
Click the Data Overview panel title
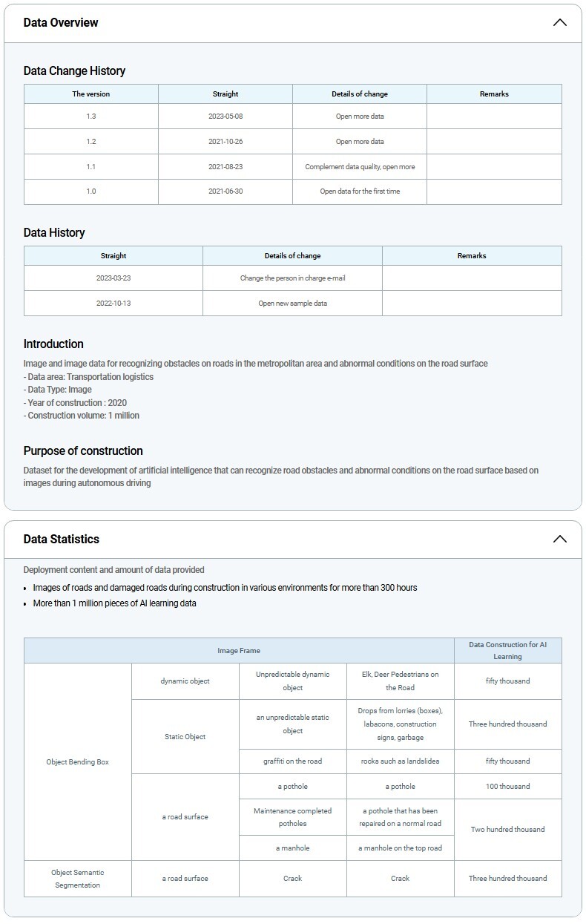[x=61, y=22]
